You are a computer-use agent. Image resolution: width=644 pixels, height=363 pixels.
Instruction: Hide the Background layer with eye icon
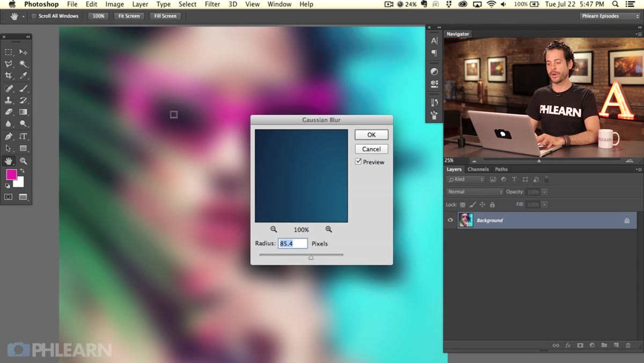tap(450, 220)
